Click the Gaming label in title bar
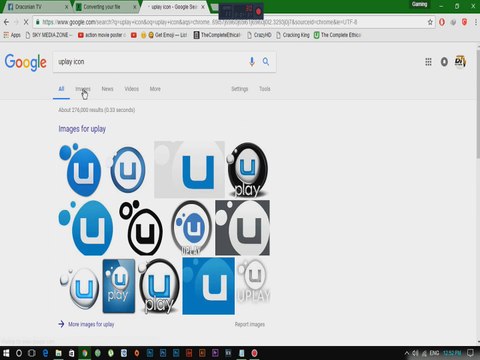Screen dimensions: 480x360 419,4
